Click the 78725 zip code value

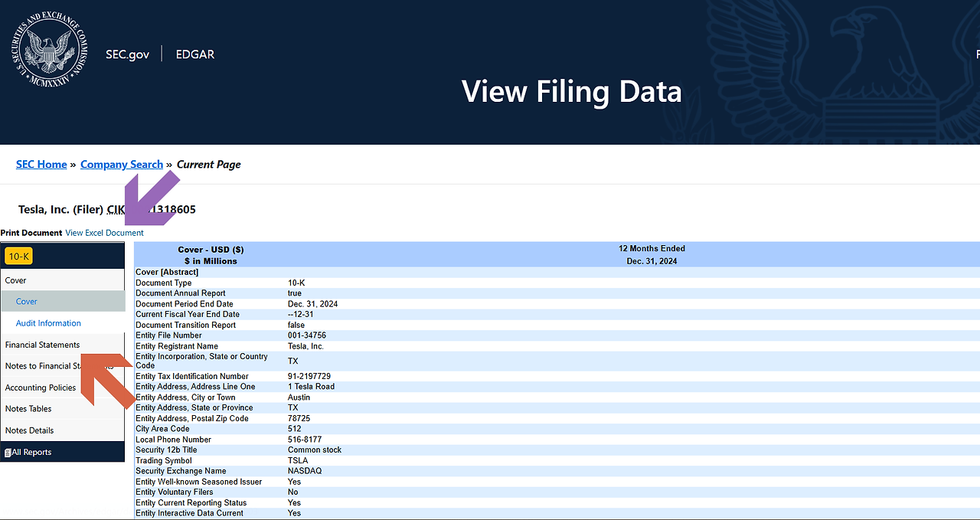299,418
